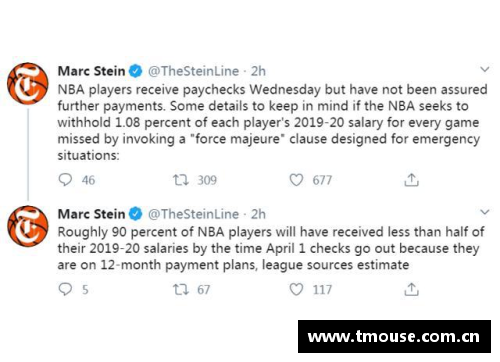Viewport: 500px width, 362px height.
Task: Like the second tweet with 117 likes
Action: [x=296, y=289]
